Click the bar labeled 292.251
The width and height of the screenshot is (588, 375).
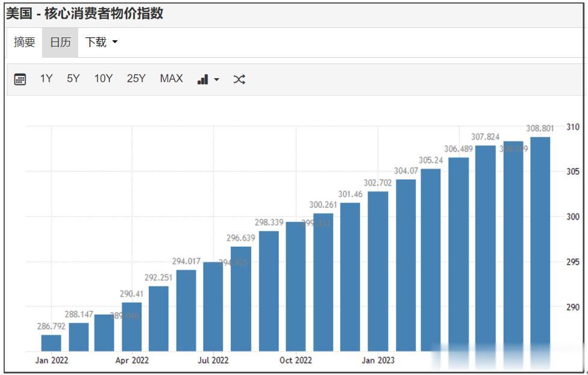click(x=159, y=318)
